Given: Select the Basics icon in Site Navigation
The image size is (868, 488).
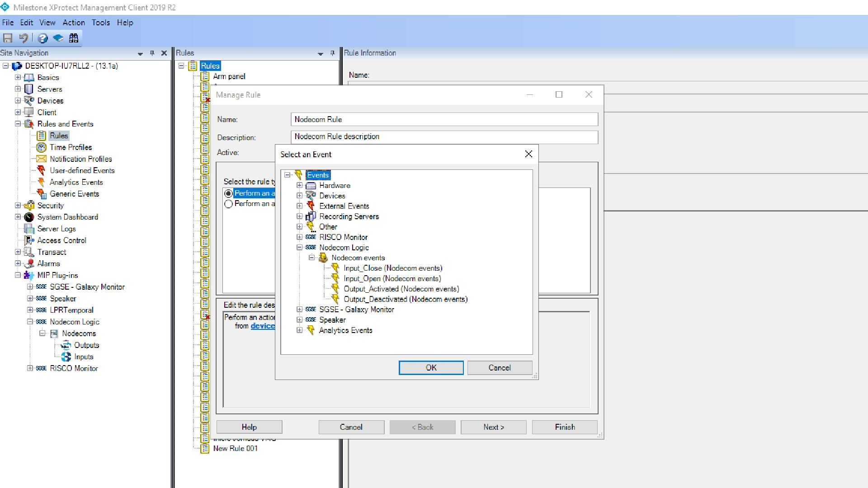Looking at the screenshot, I should click(29, 78).
